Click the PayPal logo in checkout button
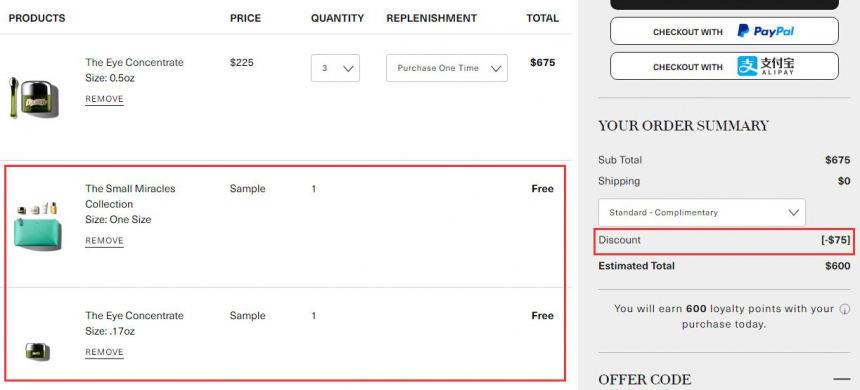 (765, 31)
